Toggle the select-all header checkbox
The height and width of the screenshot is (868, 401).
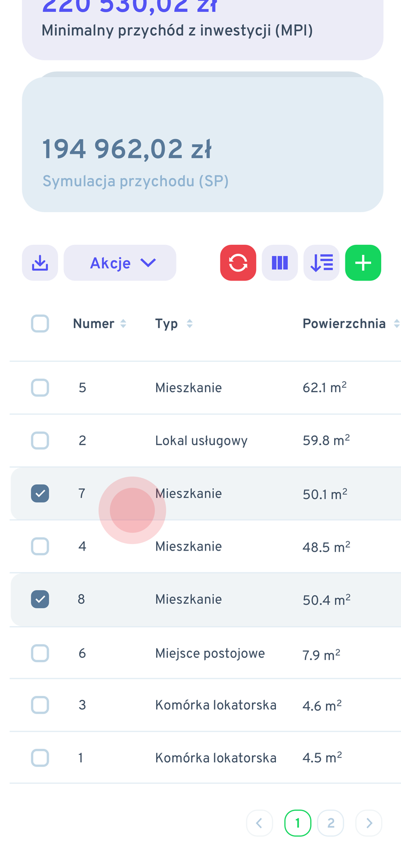[40, 324]
